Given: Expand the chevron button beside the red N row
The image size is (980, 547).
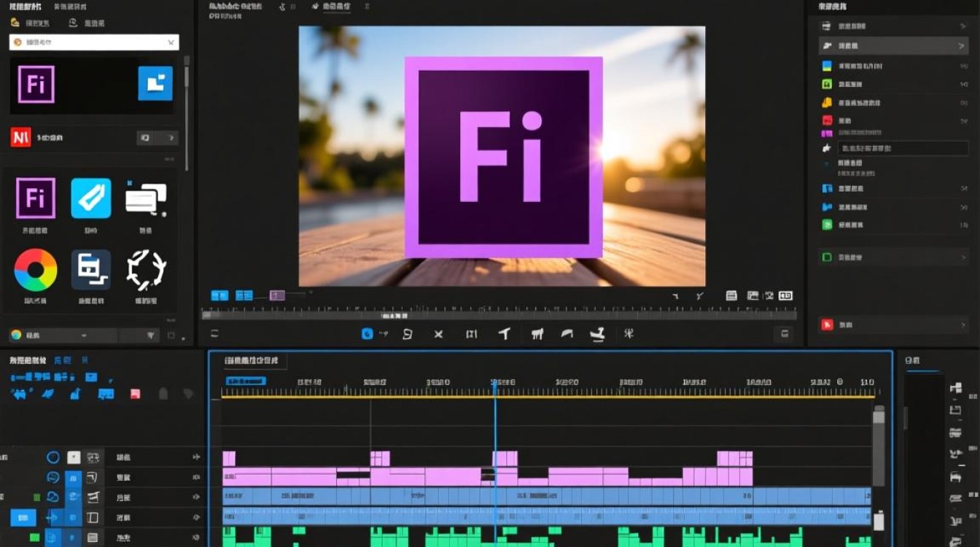Looking at the screenshot, I should pos(172,137).
